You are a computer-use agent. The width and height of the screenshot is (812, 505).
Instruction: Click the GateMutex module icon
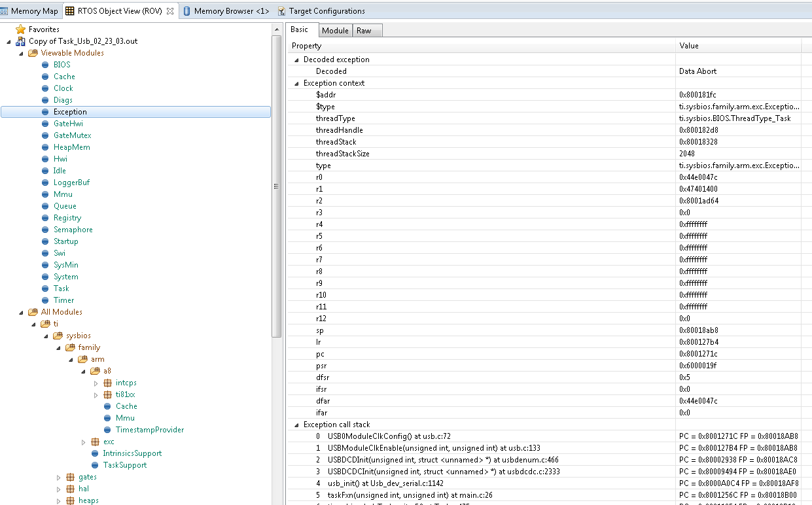45,135
